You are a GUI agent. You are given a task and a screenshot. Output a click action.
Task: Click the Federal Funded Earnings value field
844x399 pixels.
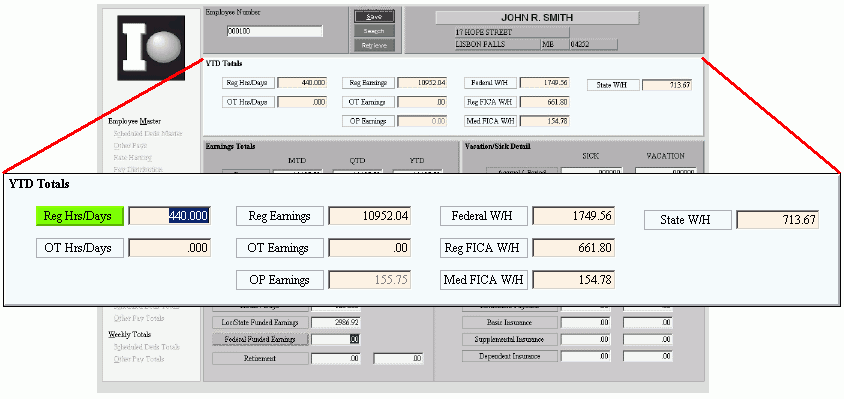click(335, 339)
